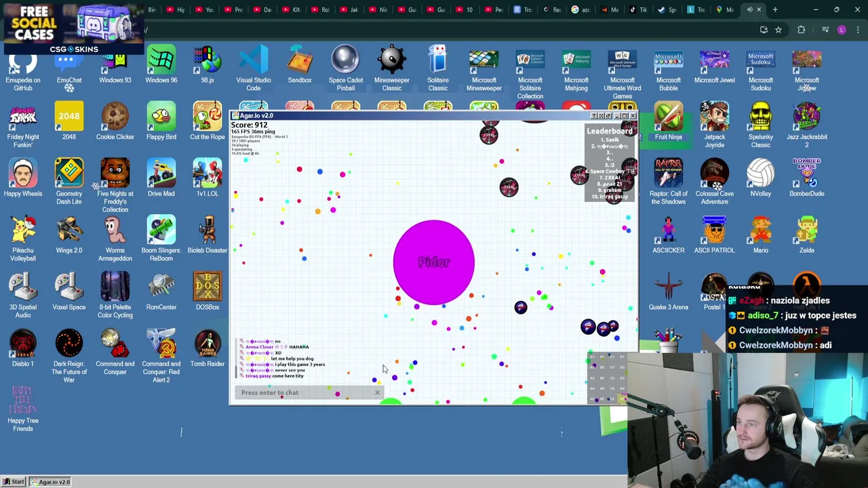
Task: Launch Happy Wheels
Action: pos(23,179)
